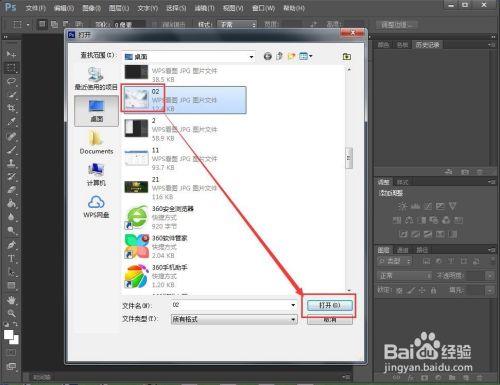
Task: Add the Channel Mixer adjustment
Action: (446, 220)
